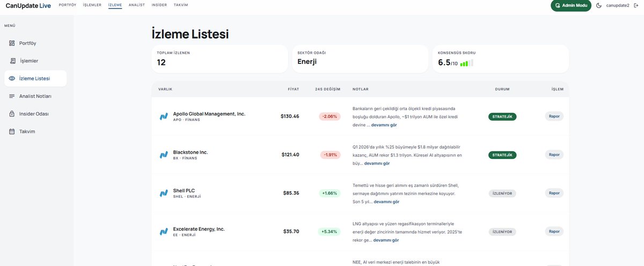Sort by the VARLIK column header

[165, 89]
